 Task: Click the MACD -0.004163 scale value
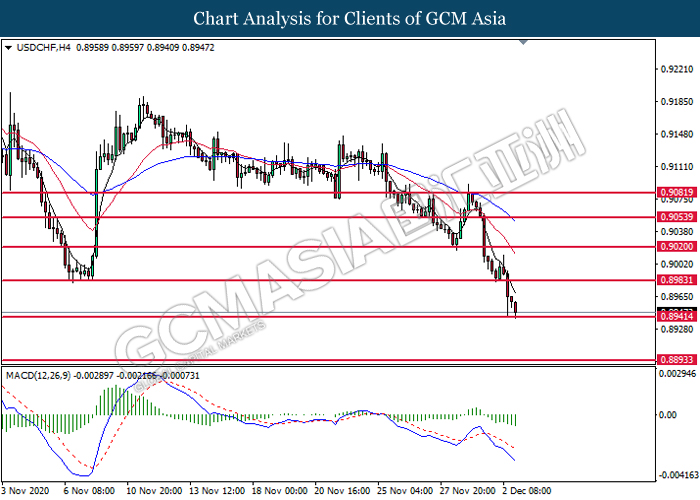(677, 475)
